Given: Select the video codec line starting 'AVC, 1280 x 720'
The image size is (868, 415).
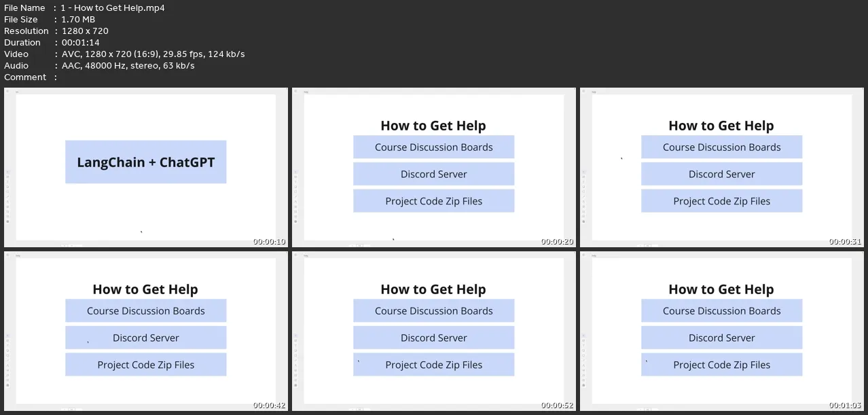Looking at the screenshot, I should tap(153, 54).
